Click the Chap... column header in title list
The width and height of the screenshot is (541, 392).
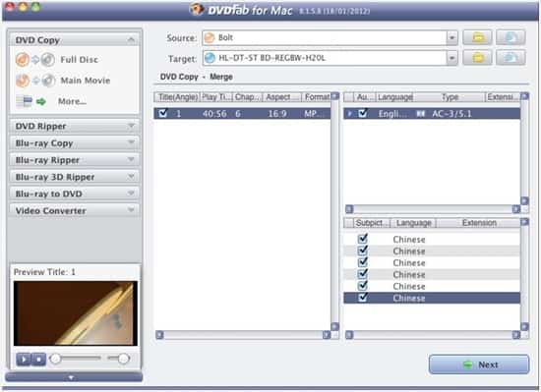pos(248,97)
